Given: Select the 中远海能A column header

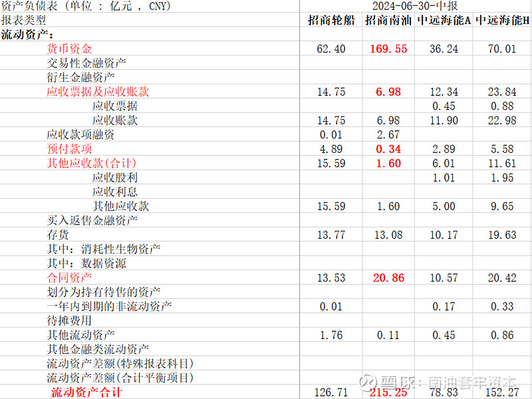Looking at the screenshot, I should (444, 21).
